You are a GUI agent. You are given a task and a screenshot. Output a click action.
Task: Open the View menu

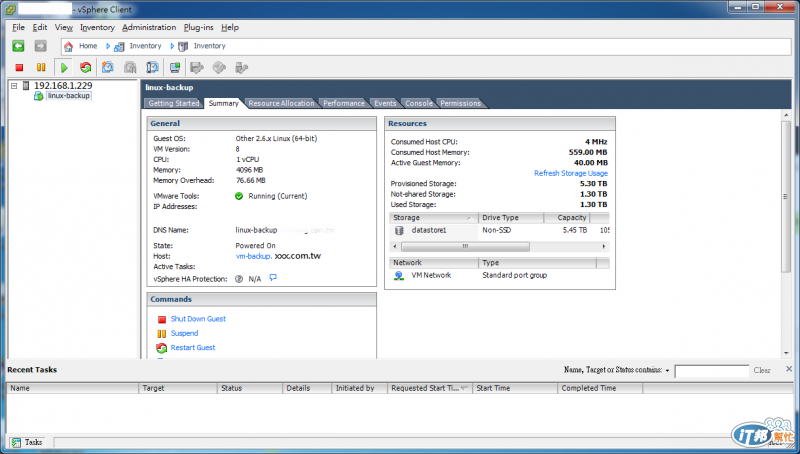(x=64, y=28)
